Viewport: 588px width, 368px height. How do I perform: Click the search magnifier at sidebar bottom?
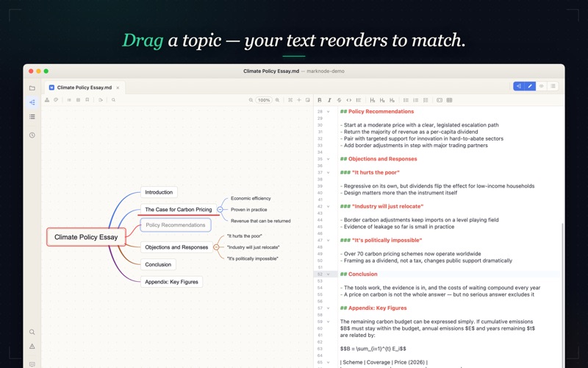pos(32,332)
